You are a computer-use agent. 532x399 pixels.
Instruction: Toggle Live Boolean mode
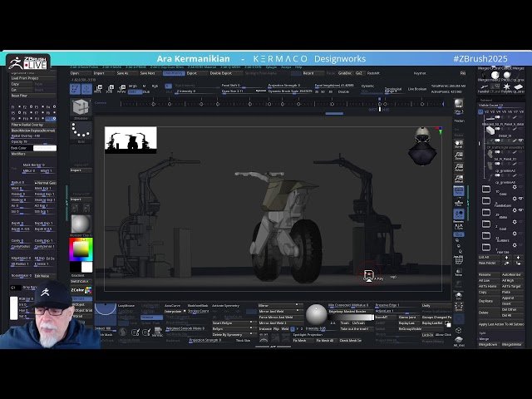(417, 89)
